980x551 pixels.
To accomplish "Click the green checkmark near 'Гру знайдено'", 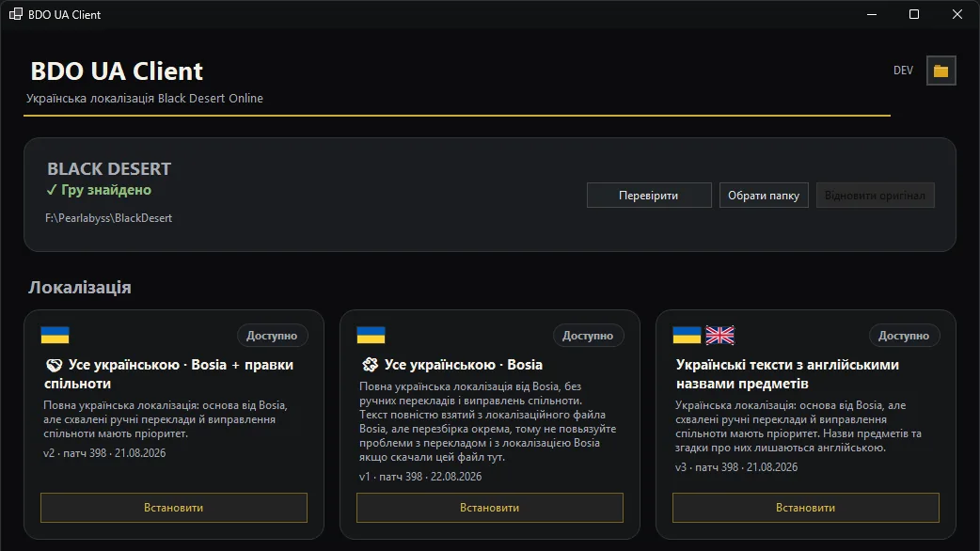I will pyautogui.click(x=52, y=190).
